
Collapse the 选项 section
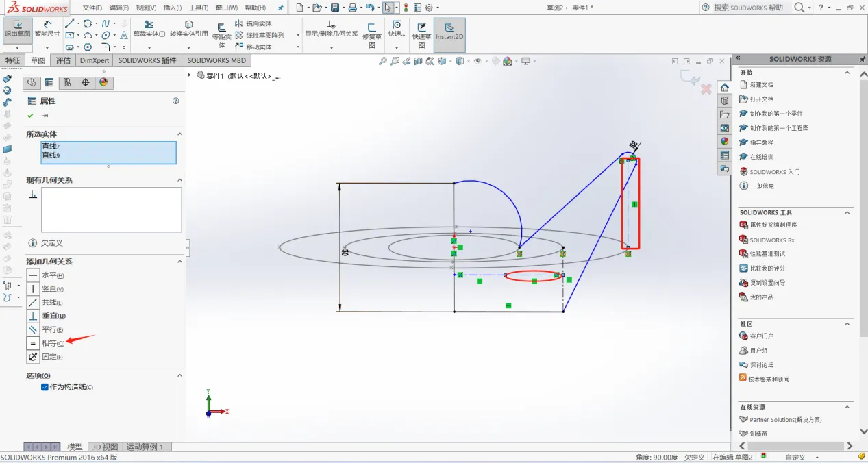180,375
